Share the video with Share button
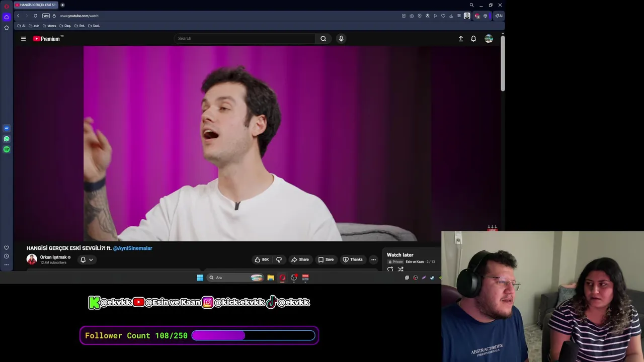The image size is (644, 362). (x=300, y=259)
